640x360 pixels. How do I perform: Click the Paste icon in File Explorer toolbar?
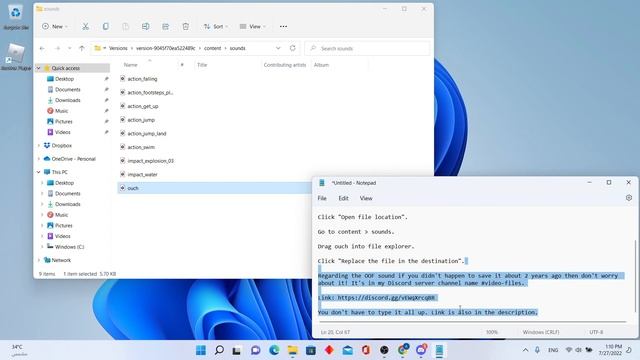pos(125,27)
